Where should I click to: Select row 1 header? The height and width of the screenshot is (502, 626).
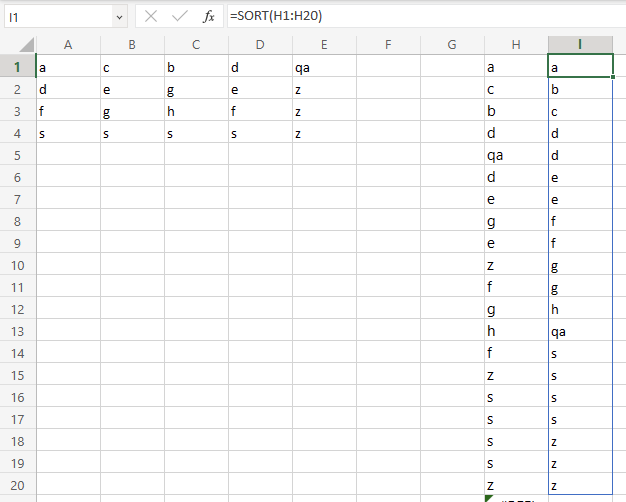pos(17,67)
